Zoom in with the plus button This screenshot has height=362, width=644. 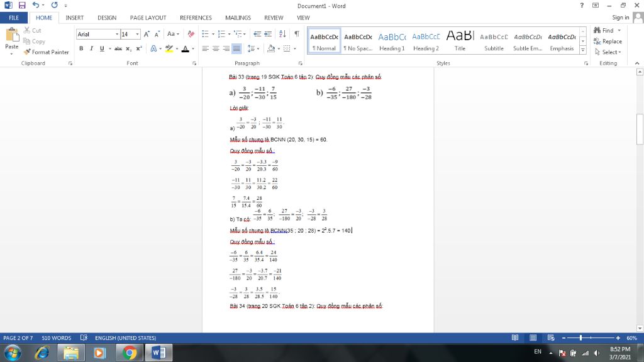(618, 338)
